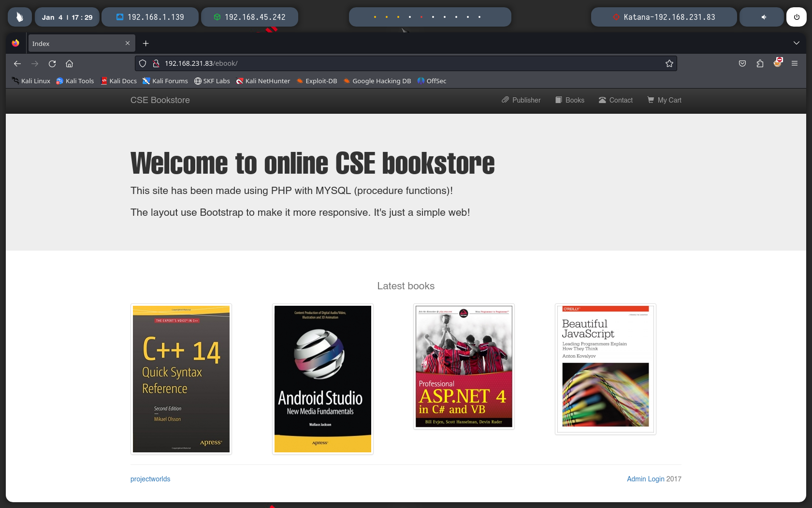Click the tracking protection shield icon
This screenshot has height=508, width=812.
(x=143, y=63)
